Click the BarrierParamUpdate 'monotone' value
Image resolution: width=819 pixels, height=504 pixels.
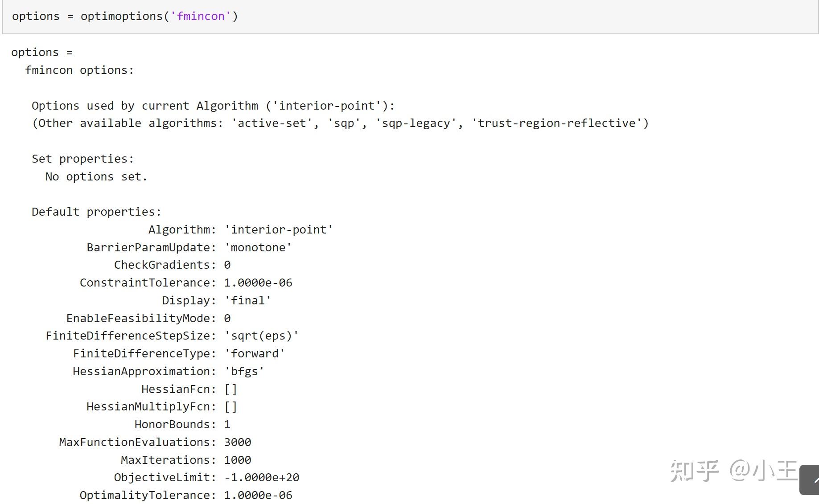click(258, 248)
